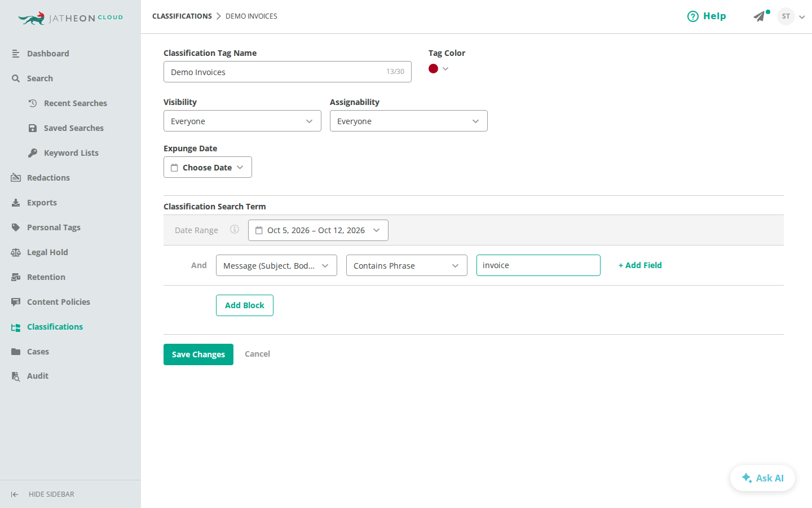Viewport: 812px width, 508px height.
Task: Click the Exports download icon
Action: coord(16,203)
